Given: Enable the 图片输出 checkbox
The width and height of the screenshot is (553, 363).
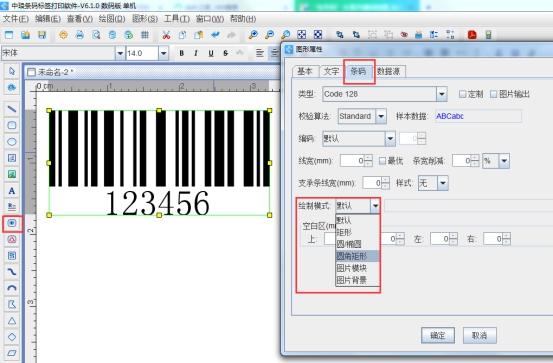Looking at the screenshot, I should point(494,94).
